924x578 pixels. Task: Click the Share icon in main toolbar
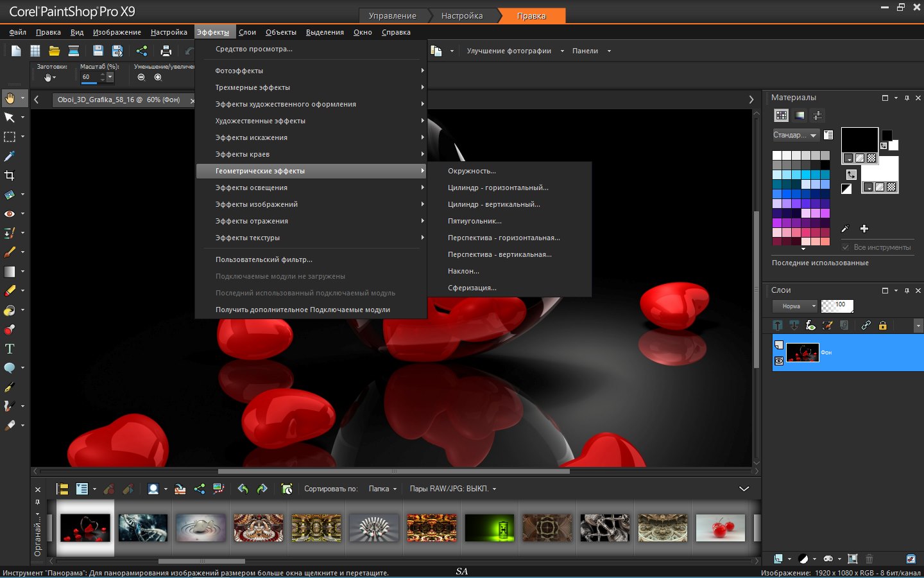(x=142, y=51)
